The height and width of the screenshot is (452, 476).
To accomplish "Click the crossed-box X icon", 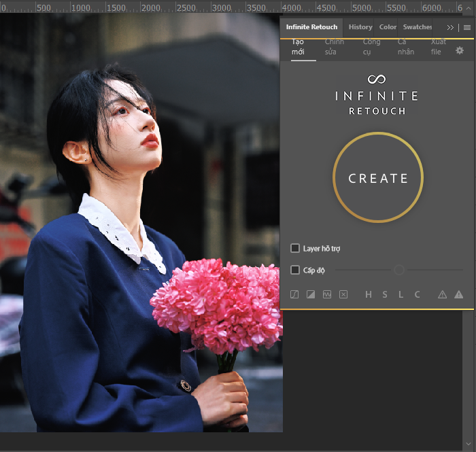I will pyautogui.click(x=343, y=294).
